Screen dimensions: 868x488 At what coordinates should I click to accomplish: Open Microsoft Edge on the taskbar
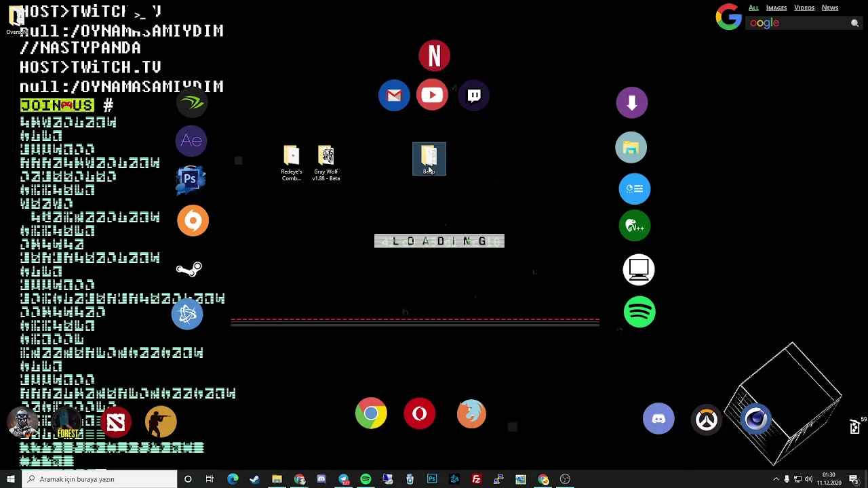coord(233,479)
